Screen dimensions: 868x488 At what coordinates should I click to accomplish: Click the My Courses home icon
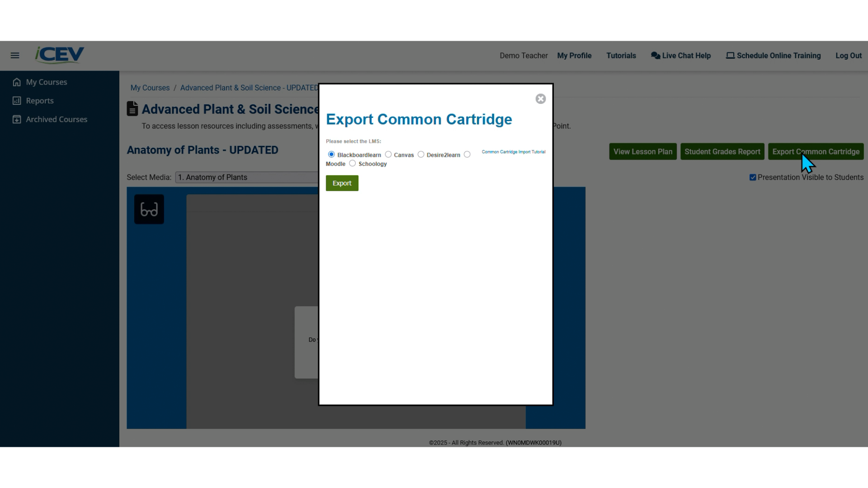tap(17, 82)
